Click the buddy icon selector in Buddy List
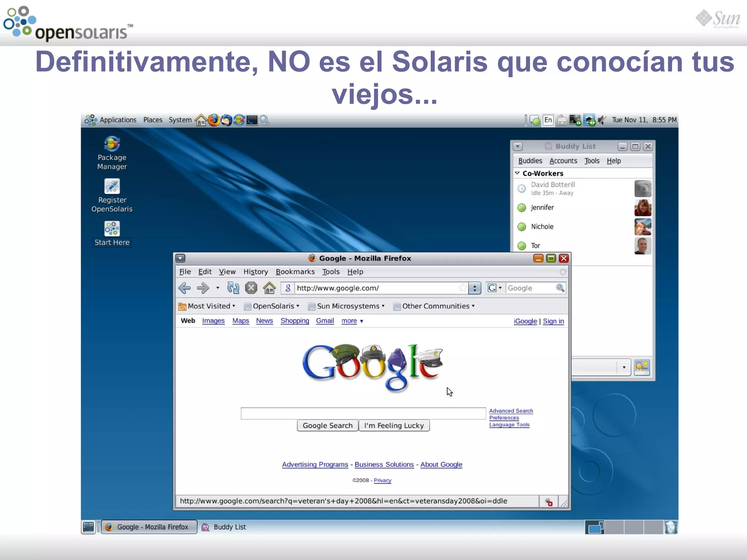The height and width of the screenshot is (560, 747). tap(642, 367)
